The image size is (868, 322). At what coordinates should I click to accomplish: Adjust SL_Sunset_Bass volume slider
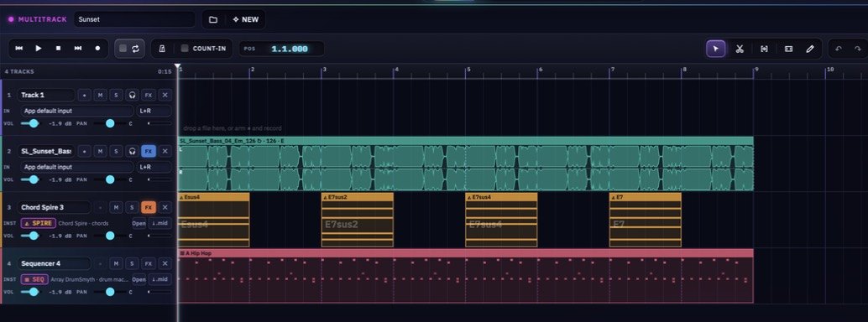coord(32,179)
